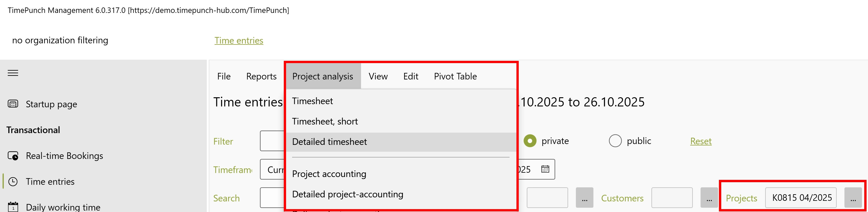868x212 pixels.
Task: Select Detailed timesheet menu entry
Action: pos(401,142)
